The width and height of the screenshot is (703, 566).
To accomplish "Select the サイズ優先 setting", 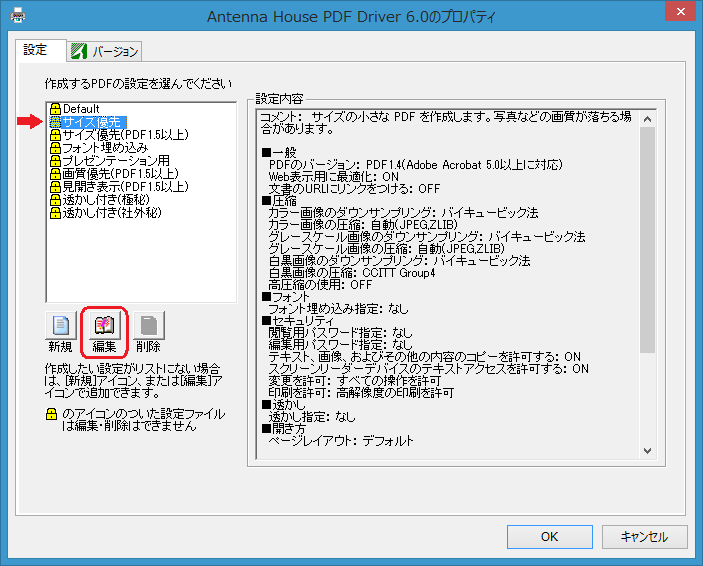I will tap(92, 122).
